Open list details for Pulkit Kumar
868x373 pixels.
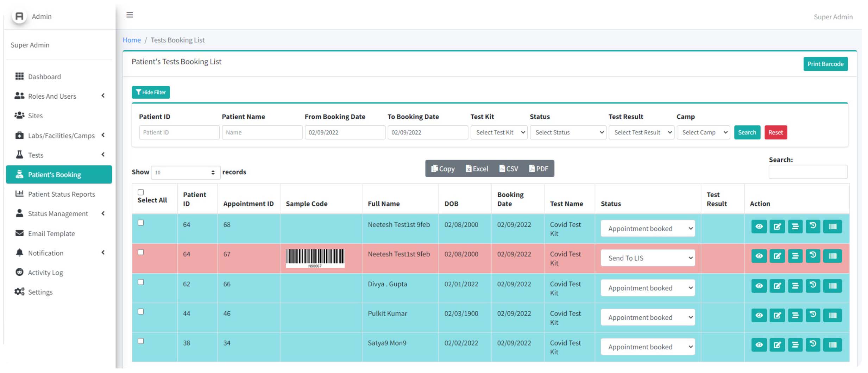[795, 315]
